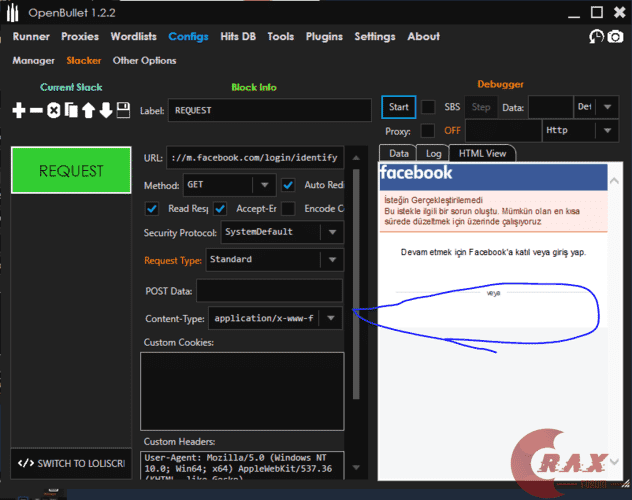Open the Tools menu

click(x=281, y=37)
